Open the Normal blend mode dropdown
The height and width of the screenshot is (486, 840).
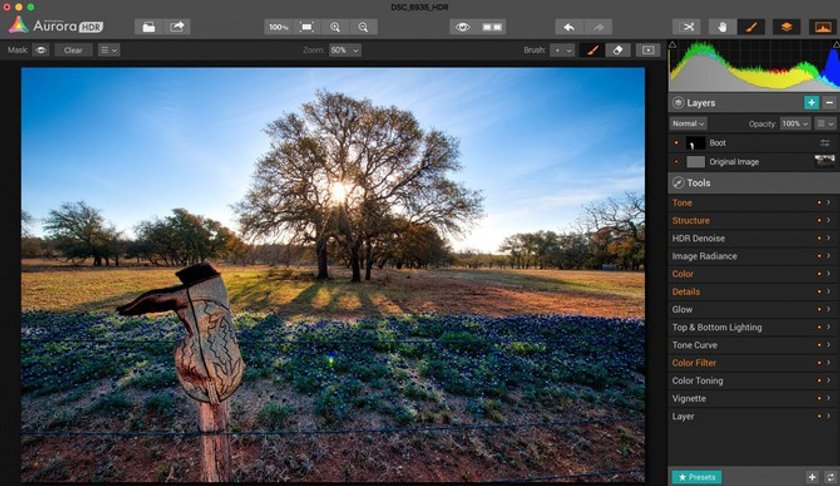pos(688,124)
